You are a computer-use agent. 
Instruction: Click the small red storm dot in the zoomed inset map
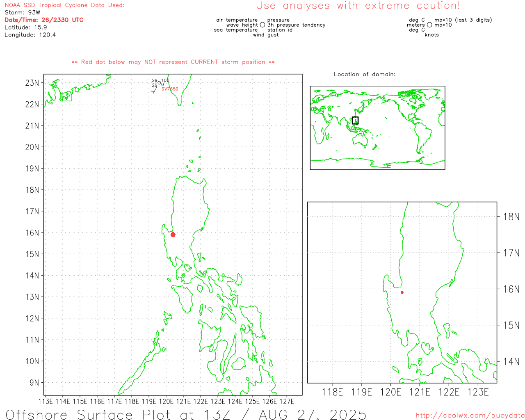click(402, 292)
